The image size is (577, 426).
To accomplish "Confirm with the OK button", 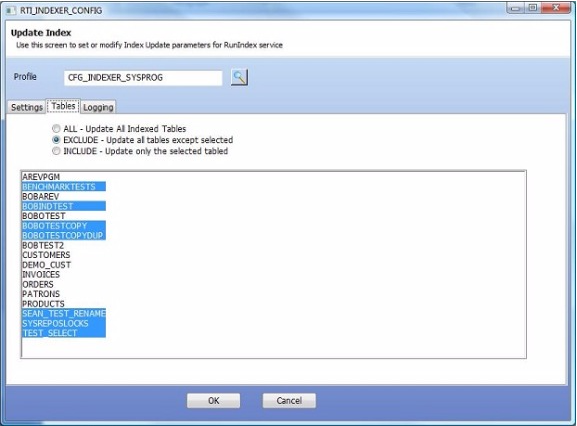I will tap(213, 401).
